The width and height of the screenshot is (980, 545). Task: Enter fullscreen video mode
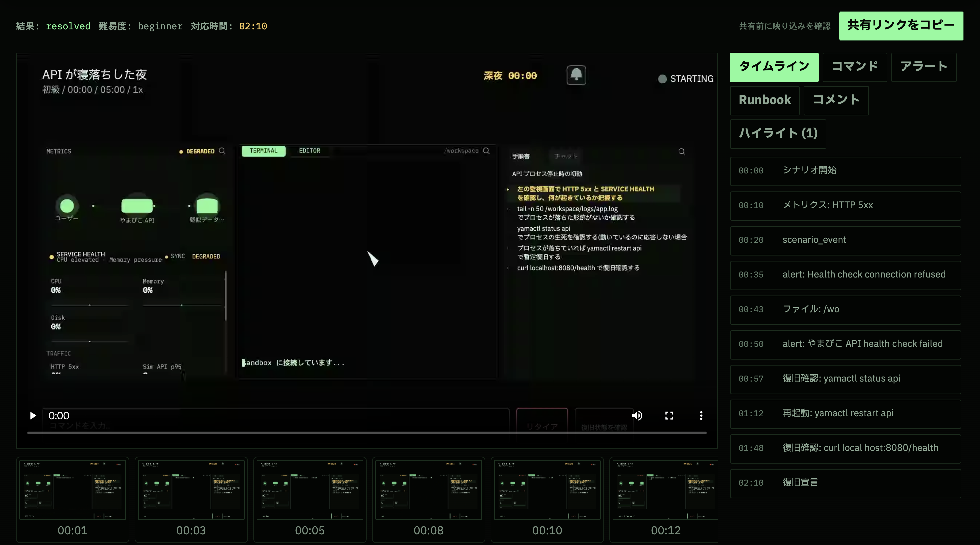(669, 415)
